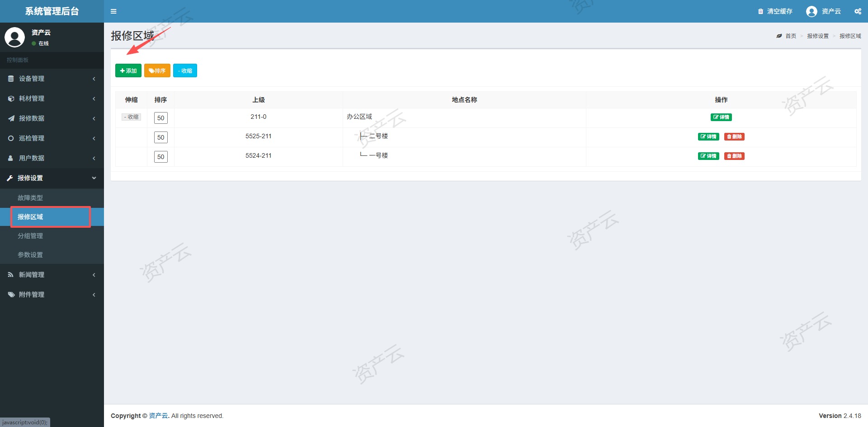Edit the sort order field for 一号楼
This screenshot has width=868, height=427.
(161, 157)
